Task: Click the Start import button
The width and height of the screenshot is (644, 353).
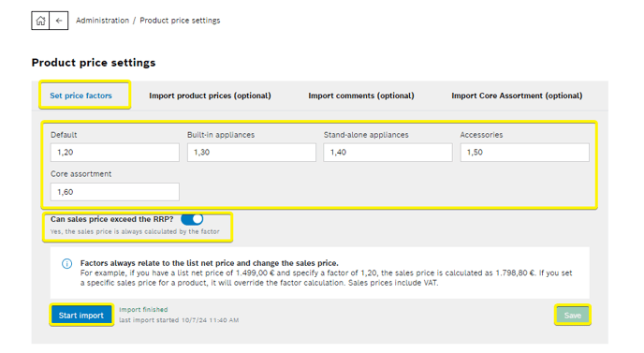Action: click(81, 316)
